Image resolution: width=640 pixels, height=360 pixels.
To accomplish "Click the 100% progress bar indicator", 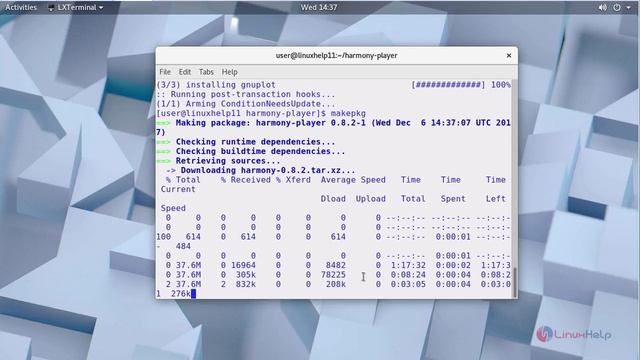I will point(461,85).
